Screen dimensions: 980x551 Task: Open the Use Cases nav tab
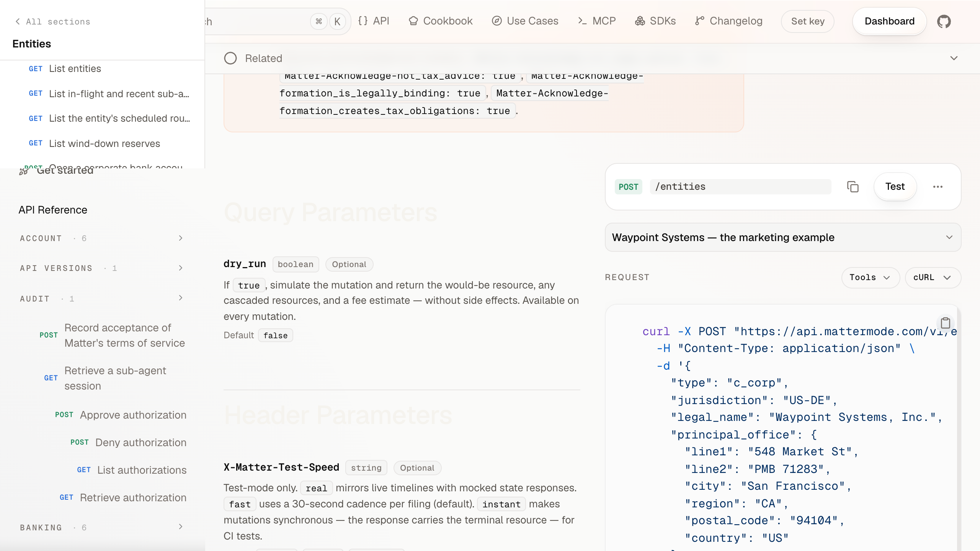(525, 21)
